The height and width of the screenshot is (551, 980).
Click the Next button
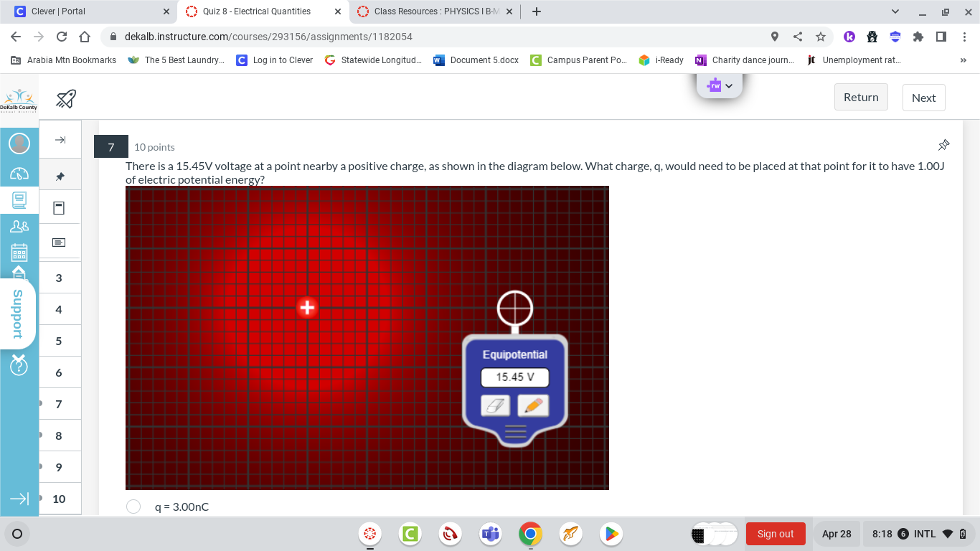923,97
